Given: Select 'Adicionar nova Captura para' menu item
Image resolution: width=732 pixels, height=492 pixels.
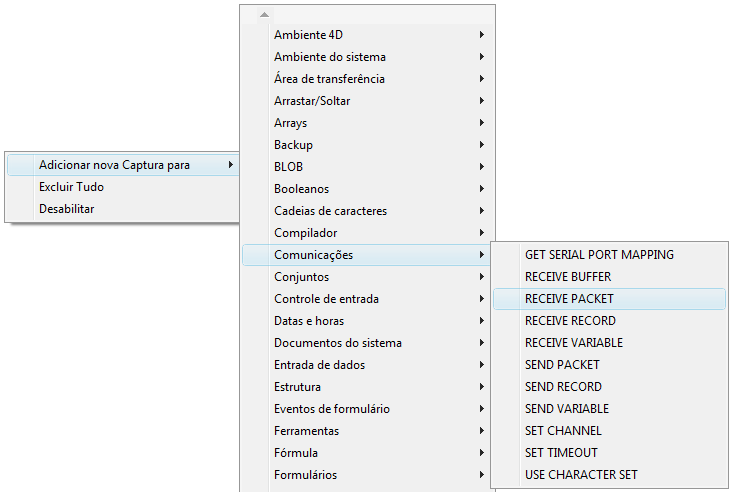Looking at the screenshot, I should [x=114, y=165].
